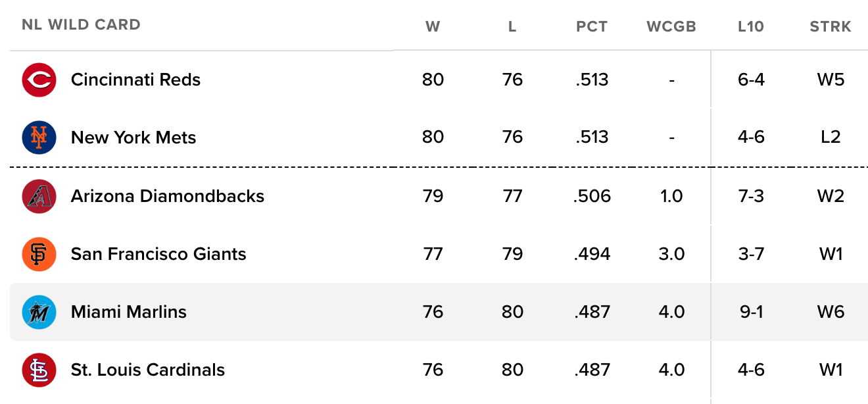The image size is (868, 404).
Task: Click the L10 column header
Action: [x=751, y=27]
